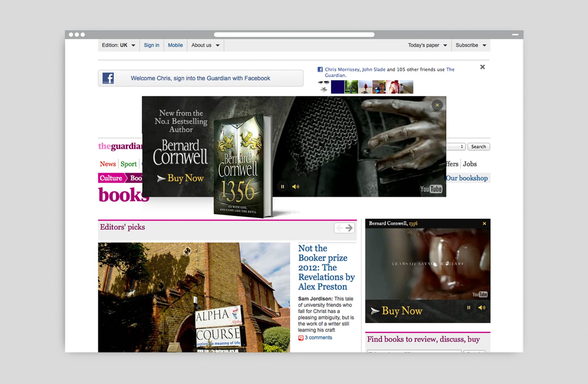Click the YouTube logo in the sidebar video
This screenshot has height=384, width=588.
(x=480, y=294)
